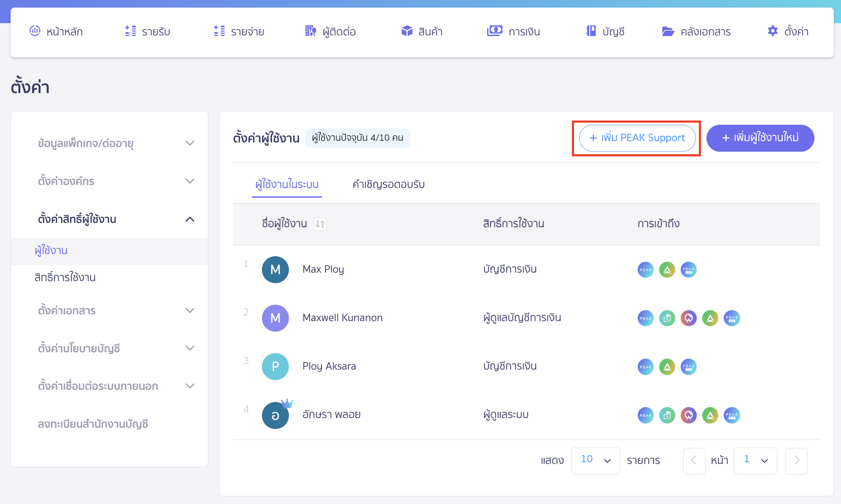
Task: Click the คลังเอกสาร folder icon in top menu
Action: [668, 31]
